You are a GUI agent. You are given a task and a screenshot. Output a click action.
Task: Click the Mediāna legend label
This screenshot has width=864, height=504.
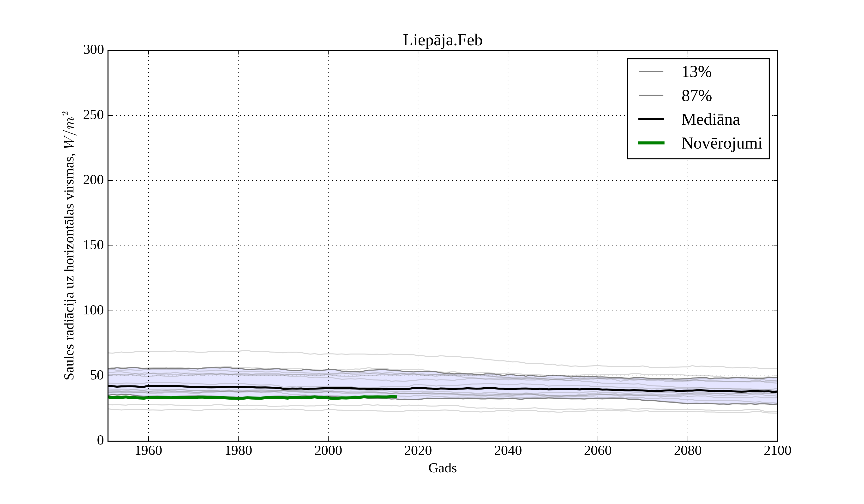(x=710, y=120)
